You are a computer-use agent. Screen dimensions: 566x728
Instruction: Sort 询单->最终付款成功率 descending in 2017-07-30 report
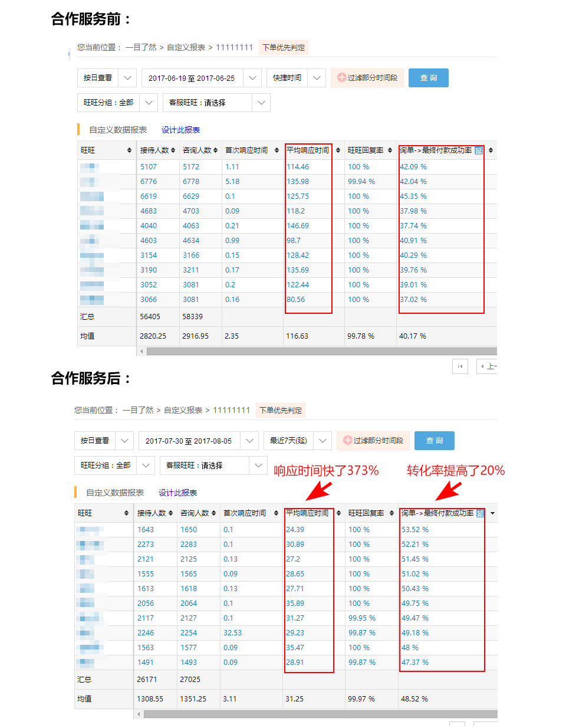(x=492, y=513)
